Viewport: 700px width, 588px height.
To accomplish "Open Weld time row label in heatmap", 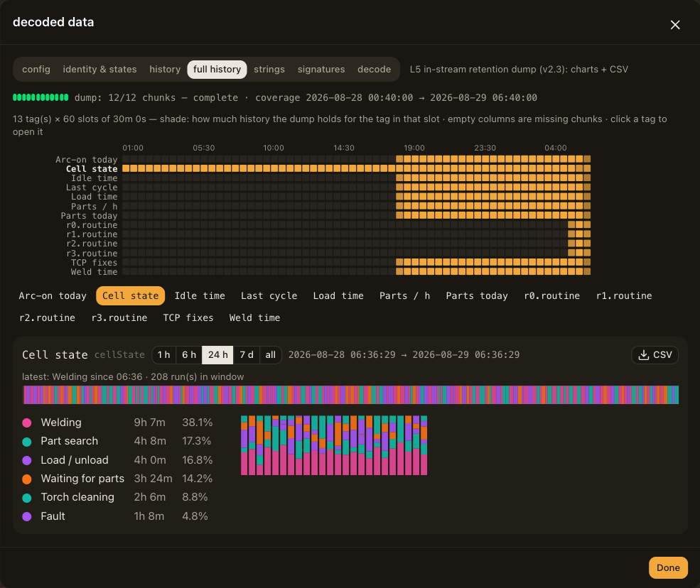I will tap(95, 272).
